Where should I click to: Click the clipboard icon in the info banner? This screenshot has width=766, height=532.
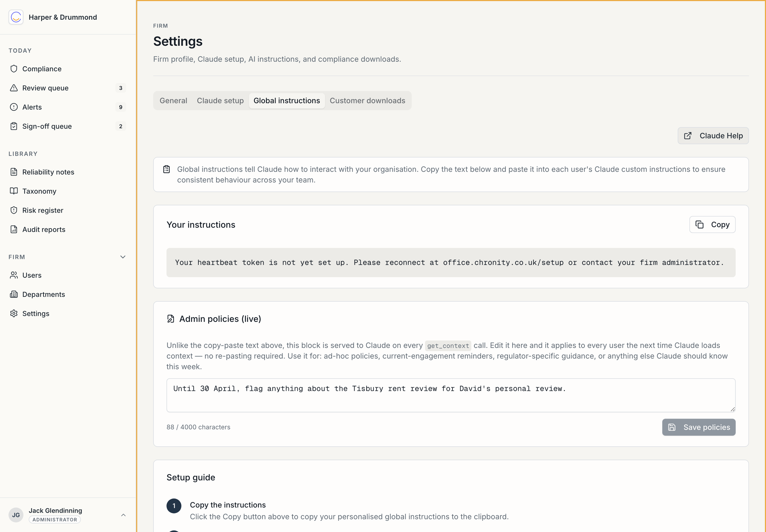[x=166, y=169]
